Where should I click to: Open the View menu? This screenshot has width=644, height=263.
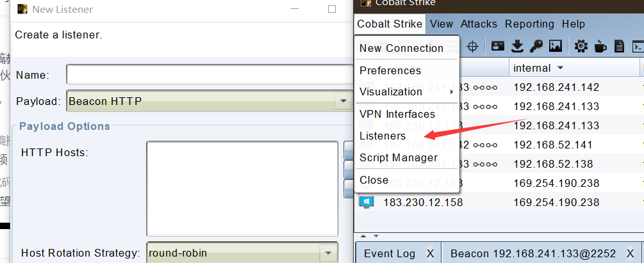(442, 24)
